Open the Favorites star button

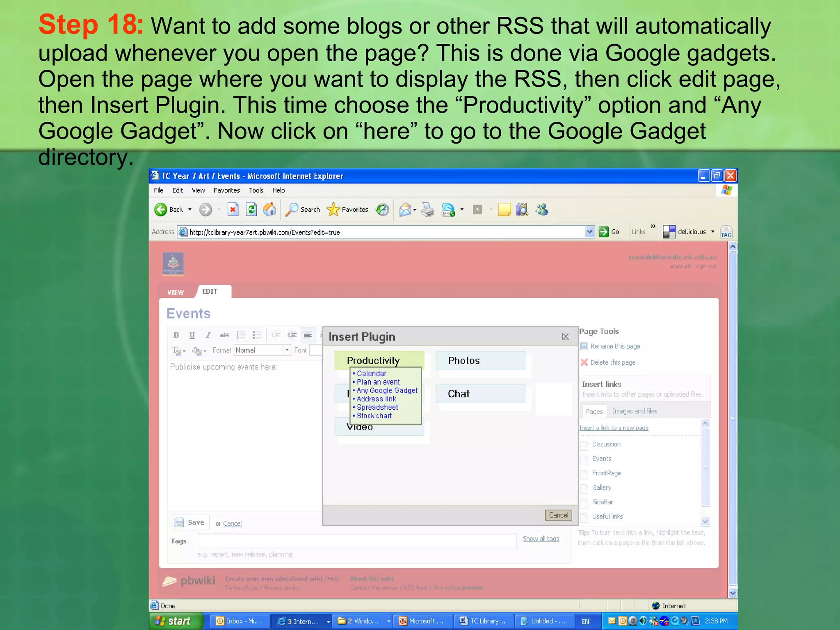pyautogui.click(x=347, y=210)
